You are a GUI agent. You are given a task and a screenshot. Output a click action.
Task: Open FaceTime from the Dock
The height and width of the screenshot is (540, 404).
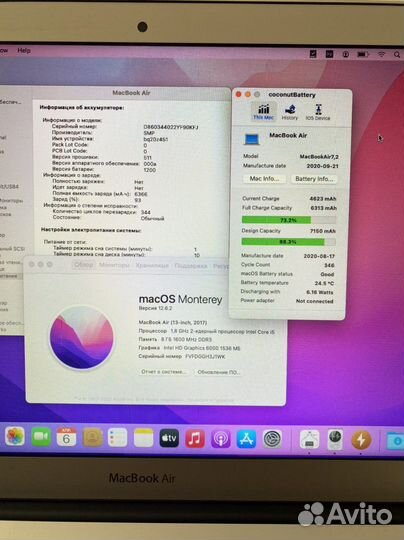[41, 437]
